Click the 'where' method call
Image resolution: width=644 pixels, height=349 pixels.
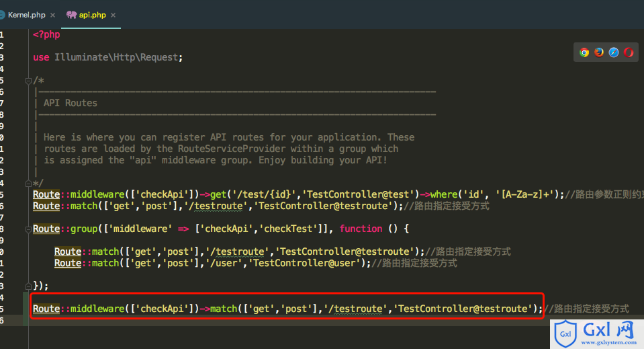pyautogui.click(x=444, y=194)
